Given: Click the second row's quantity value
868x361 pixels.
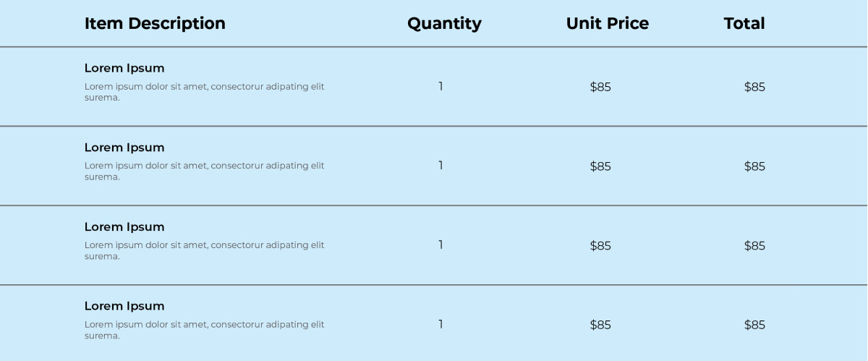Looking at the screenshot, I should click(x=441, y=166).
